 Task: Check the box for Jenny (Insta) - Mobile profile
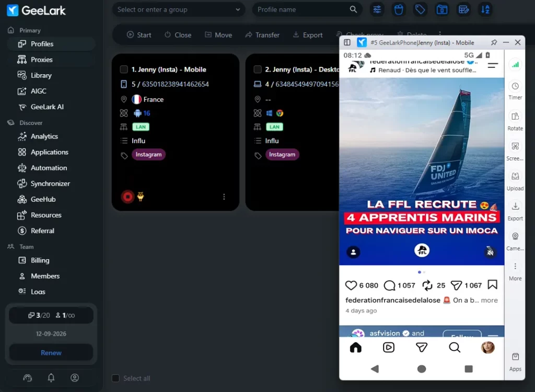(x=124, y=70)
